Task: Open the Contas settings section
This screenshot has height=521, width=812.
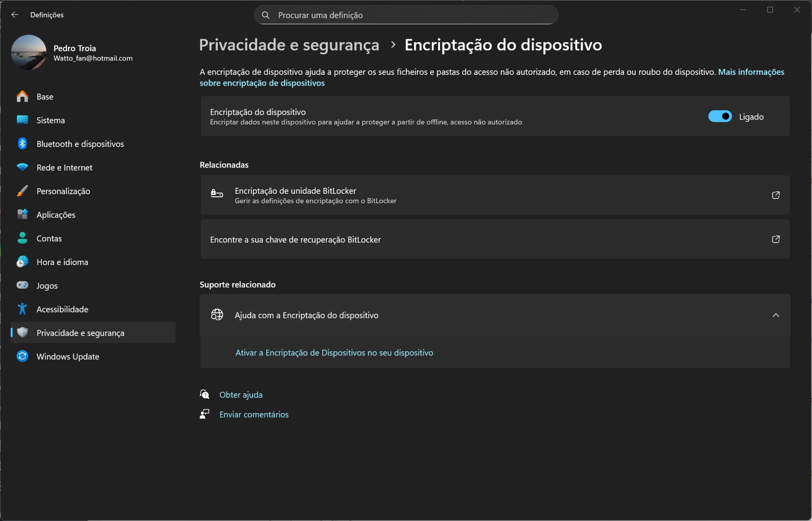Action: (x=49, y=238)
